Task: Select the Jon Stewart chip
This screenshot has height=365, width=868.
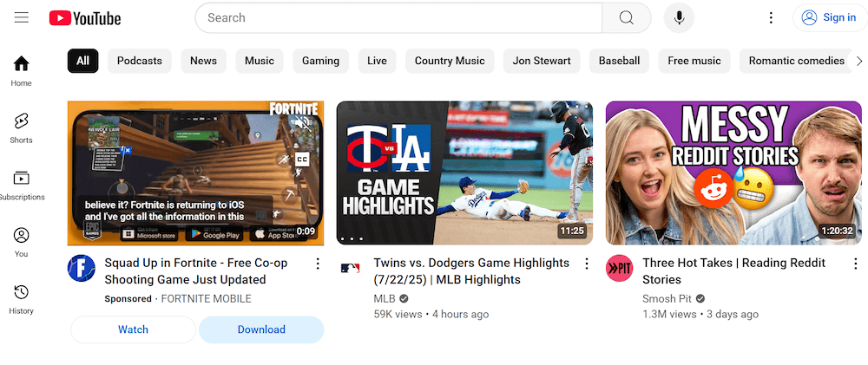Action: [x=542, y=61]
